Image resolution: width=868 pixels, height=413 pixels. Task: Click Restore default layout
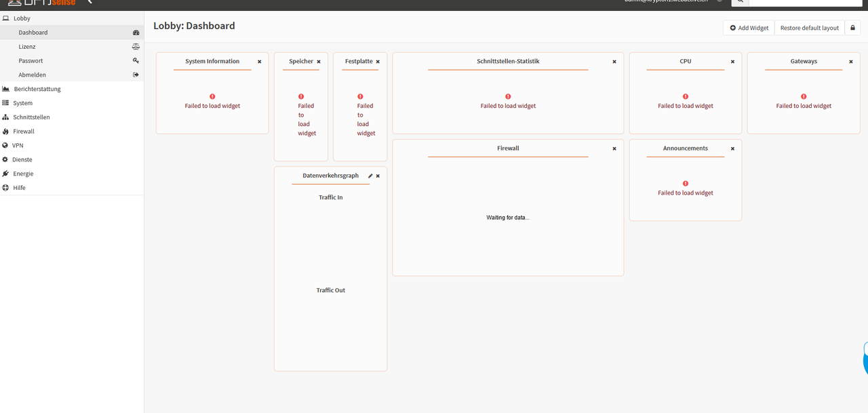(x=810, y=28)
